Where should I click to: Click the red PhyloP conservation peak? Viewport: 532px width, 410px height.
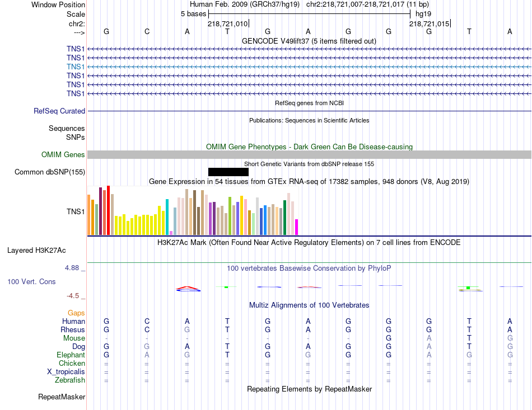(x=188, y=289)
